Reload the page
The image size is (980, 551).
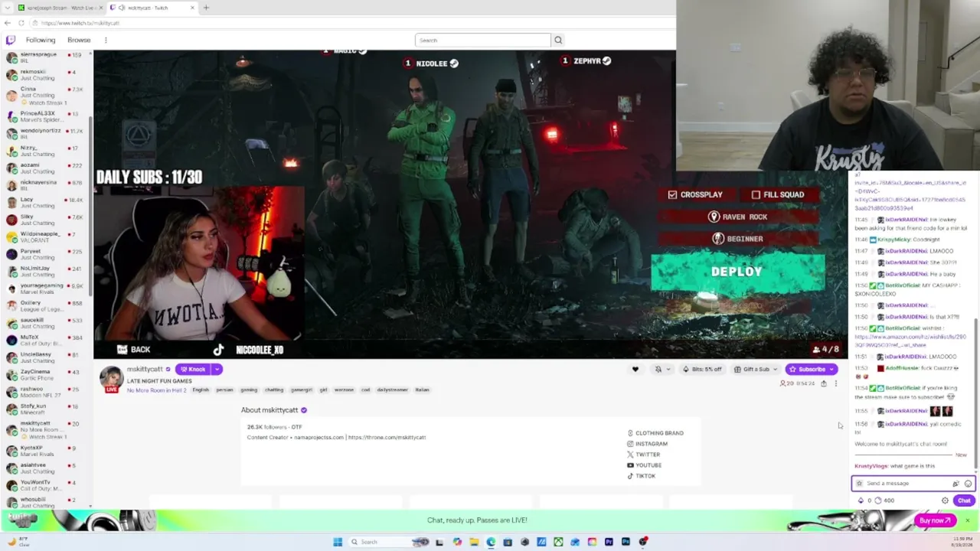(21, 23)
